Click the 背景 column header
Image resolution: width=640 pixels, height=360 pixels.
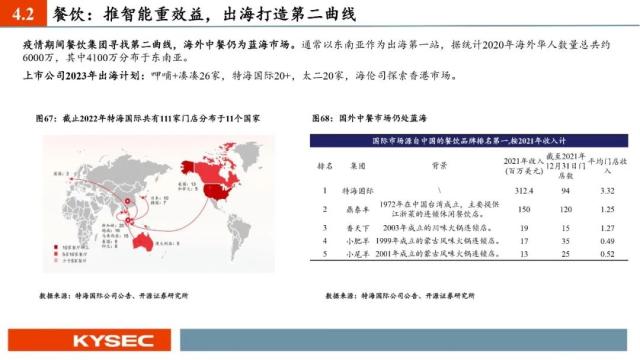point(440,166)
